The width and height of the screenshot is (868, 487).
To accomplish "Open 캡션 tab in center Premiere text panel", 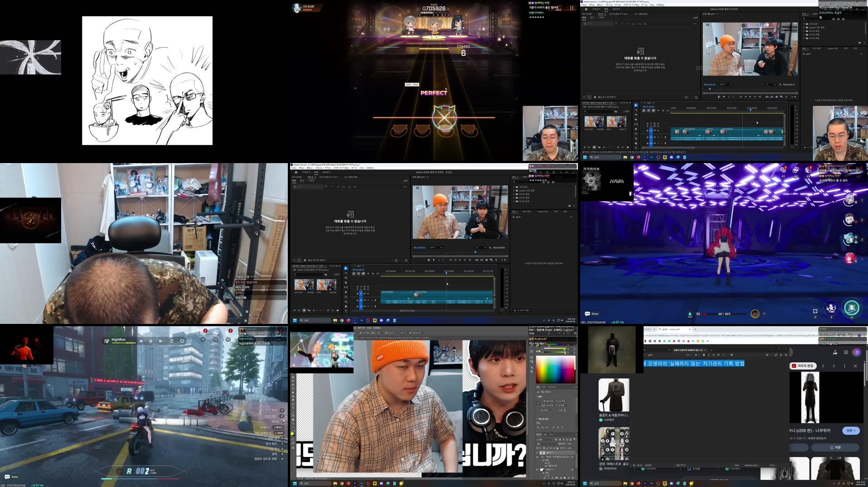I will 302,181.
